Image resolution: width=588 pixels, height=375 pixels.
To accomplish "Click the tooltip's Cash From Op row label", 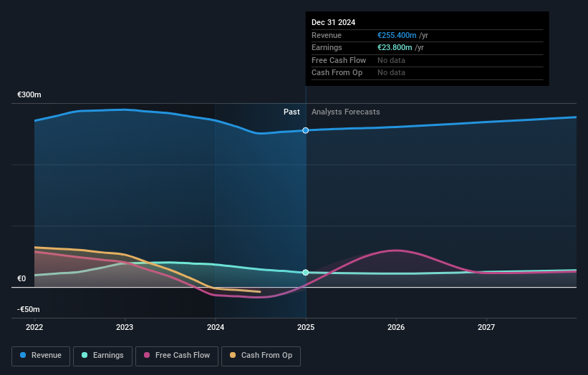I will (x=337, y=73).
